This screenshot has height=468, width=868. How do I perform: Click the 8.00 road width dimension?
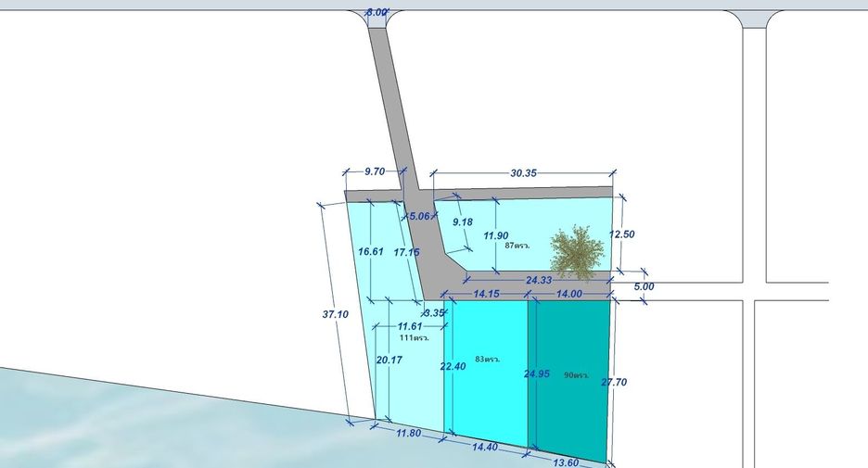377,12
